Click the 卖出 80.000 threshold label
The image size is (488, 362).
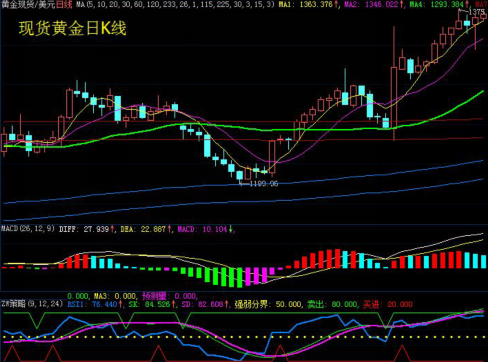coord(333,304)
